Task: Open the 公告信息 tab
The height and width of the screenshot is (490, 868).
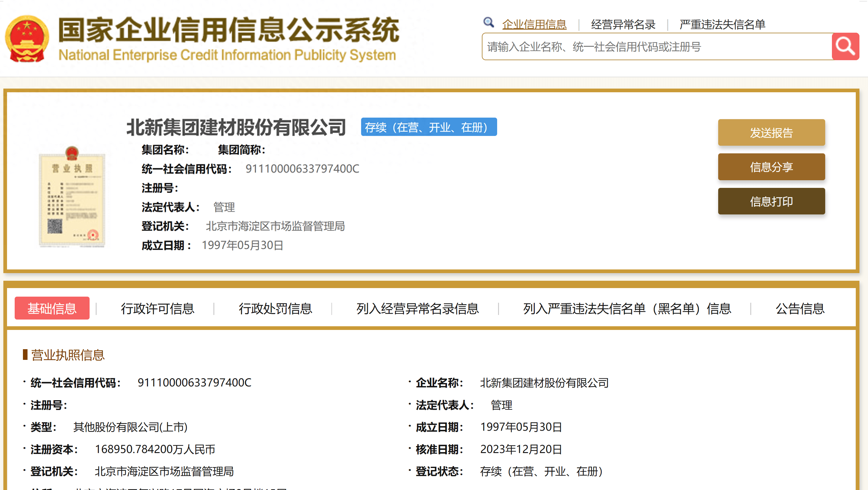Action: click(800, 308)
